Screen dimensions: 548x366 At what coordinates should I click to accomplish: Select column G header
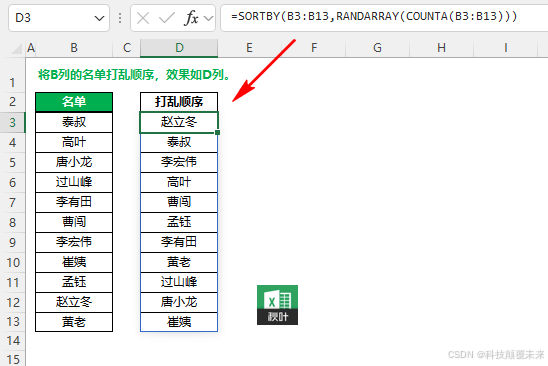377,48
